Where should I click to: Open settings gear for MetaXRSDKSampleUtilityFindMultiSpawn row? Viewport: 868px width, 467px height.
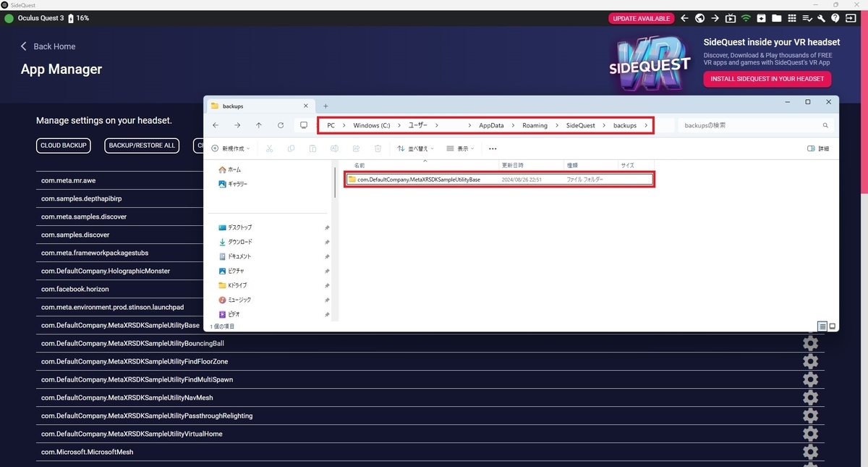coord(810,379)
